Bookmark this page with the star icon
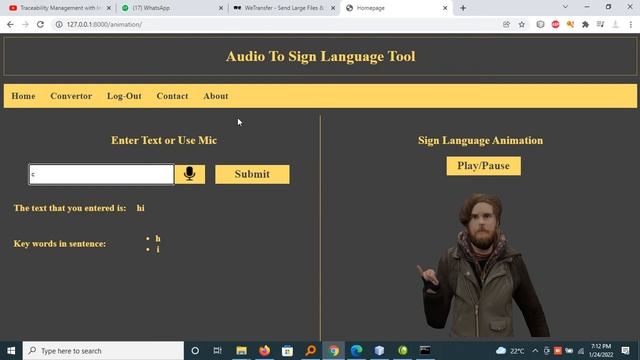Viewport: 640px width, 360px height. [522, 24]
